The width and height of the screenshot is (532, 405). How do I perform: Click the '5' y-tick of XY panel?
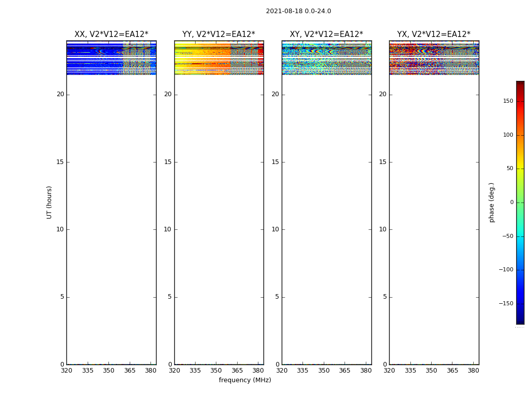(x=277, y=297)
